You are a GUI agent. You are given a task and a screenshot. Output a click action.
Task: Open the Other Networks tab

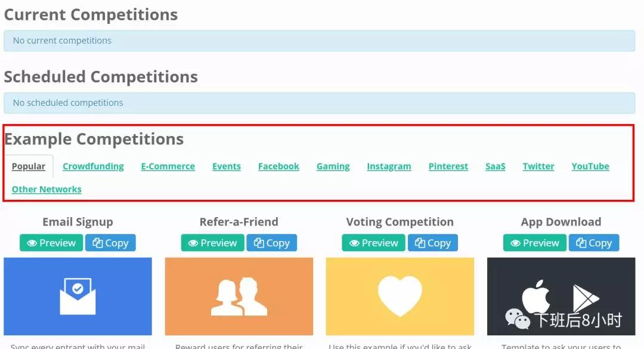(47, 189)
